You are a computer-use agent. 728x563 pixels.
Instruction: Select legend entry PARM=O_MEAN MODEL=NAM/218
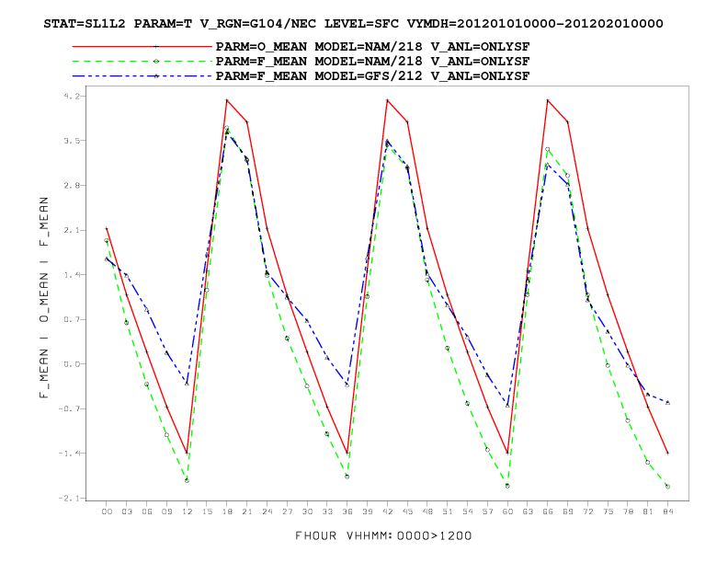pyautogui.click(x=373, y=47)
